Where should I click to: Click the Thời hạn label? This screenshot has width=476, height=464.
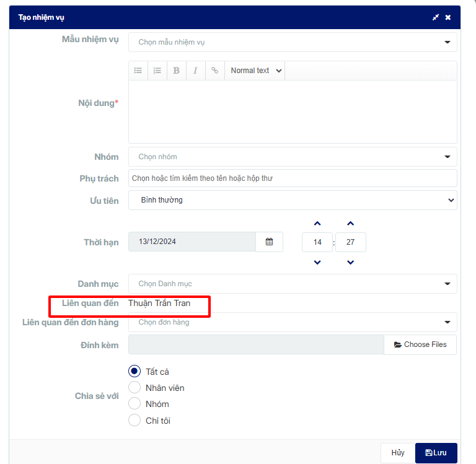pos(101,242)
